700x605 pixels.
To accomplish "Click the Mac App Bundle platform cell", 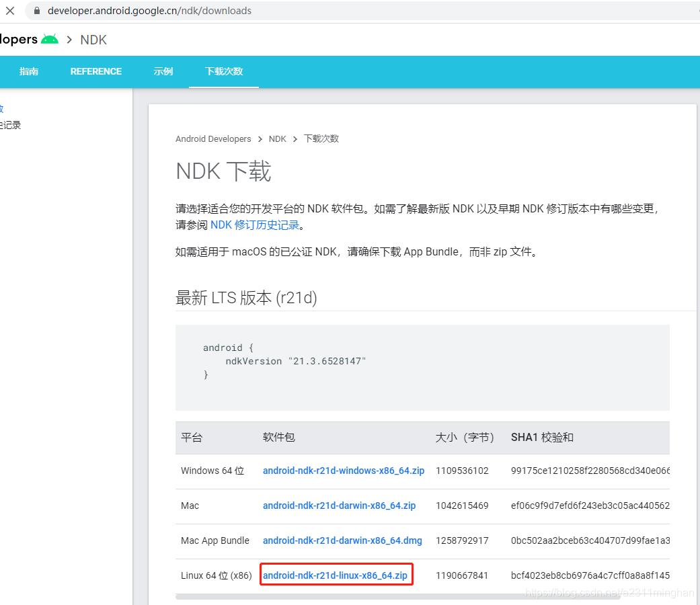I will pos(215,540).
